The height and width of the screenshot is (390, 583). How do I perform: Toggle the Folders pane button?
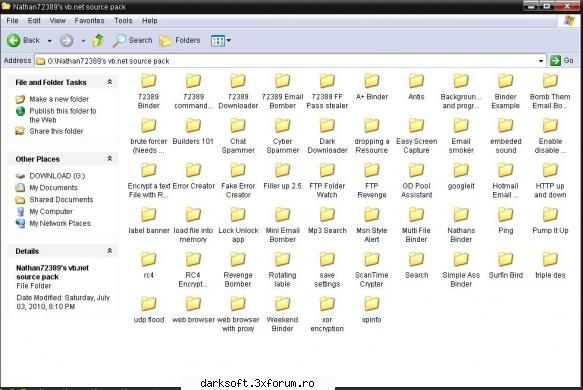(180, 40)
